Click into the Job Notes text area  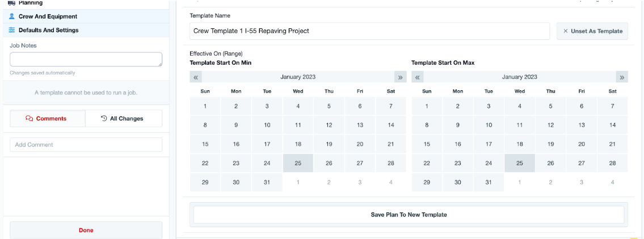86,60
